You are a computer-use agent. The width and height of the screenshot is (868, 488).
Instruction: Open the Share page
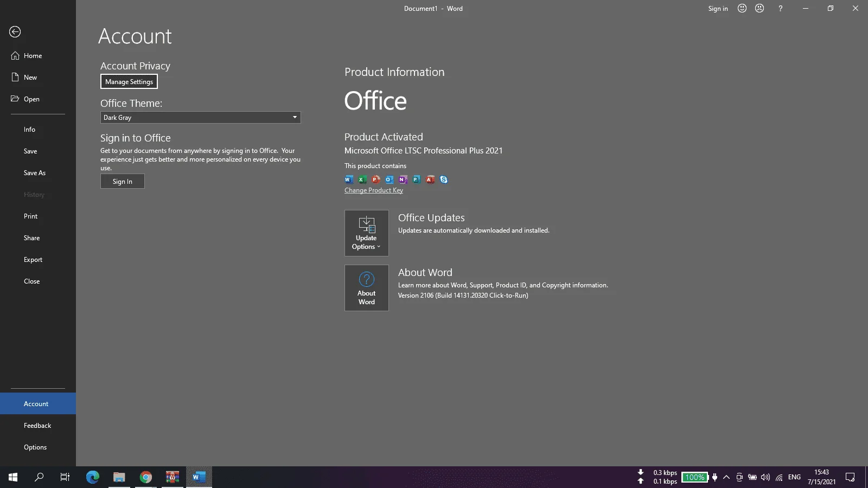pos(38,238)
